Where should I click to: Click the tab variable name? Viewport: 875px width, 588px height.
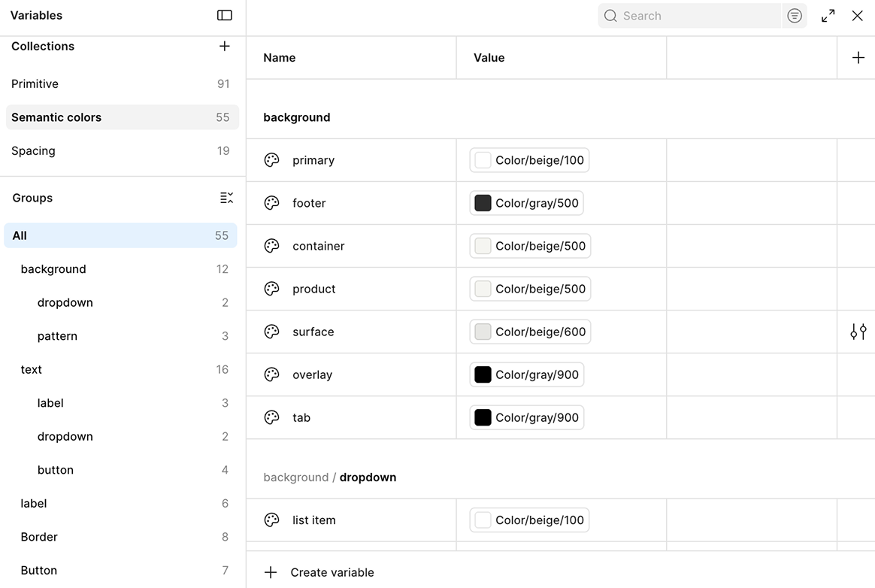[301, 417]
